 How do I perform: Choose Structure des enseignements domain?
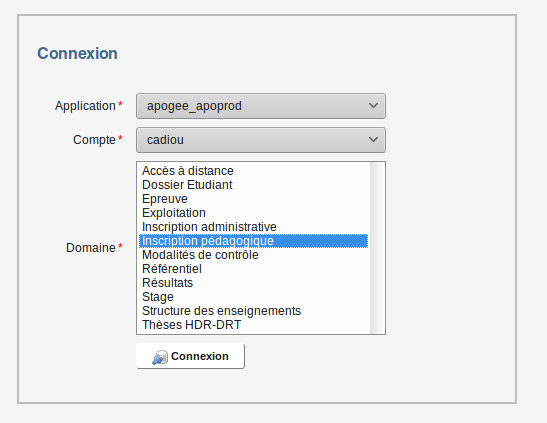pyautogui.click(x=254, y=311)
